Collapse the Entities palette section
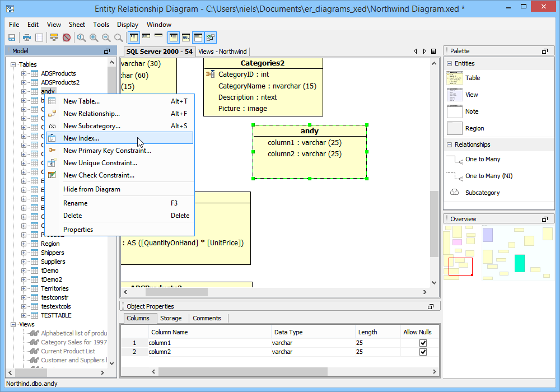The image size is (560, 392). 449,63
